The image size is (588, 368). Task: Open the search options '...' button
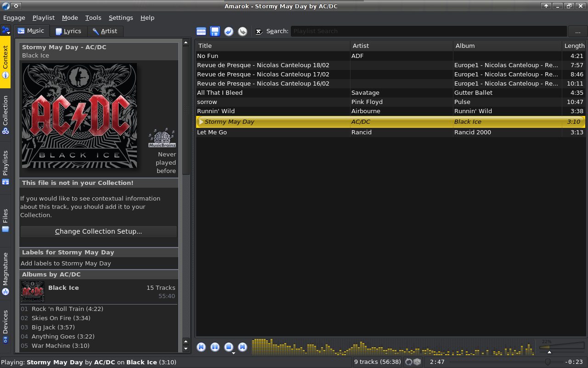577,31
